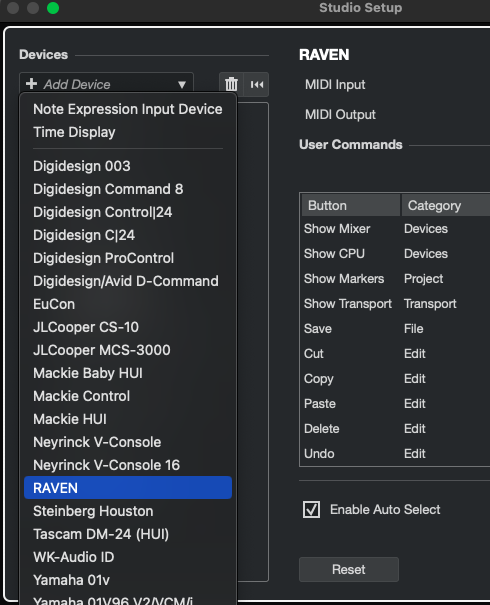Click the green maximize window button
Image resolution: width=490 pixels, height=605 pixels.
(x=53, y=8)
